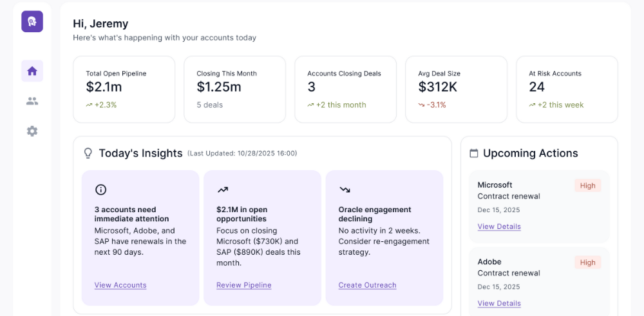644x316 pixels.
Task: Click the Upcoming Actions heading
Action: tap(531, 153)
